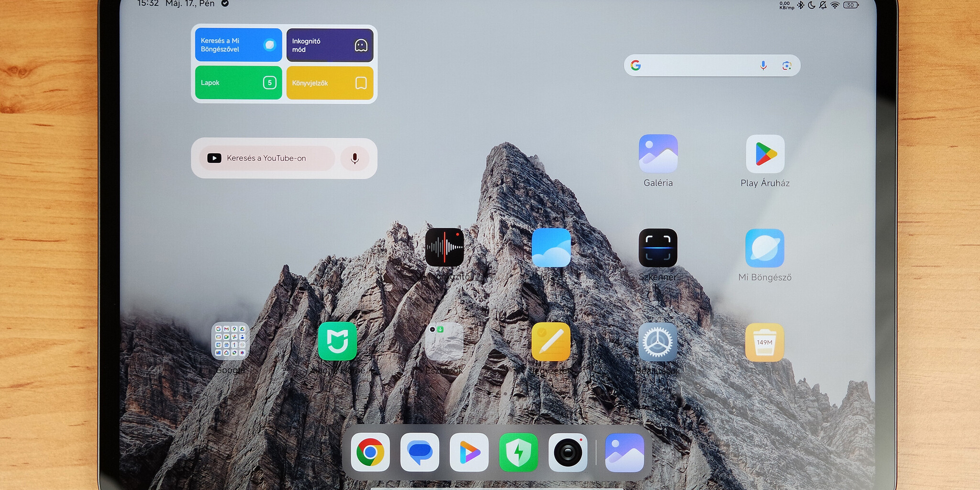Tap Keresés a Mi Böngészővel tile
The width and height of the screenshot is (980, 490).
(x=238, y=45)
